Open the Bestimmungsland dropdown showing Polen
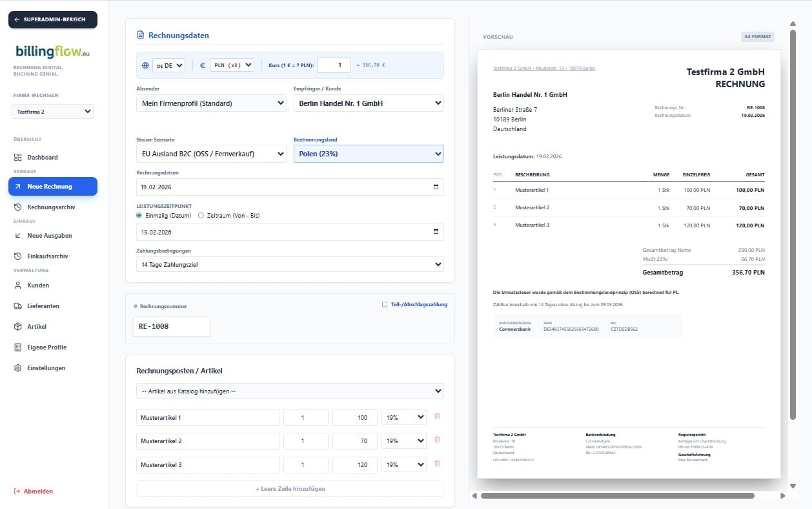This screenshot has height=509, width=812. tap(368, 154)
